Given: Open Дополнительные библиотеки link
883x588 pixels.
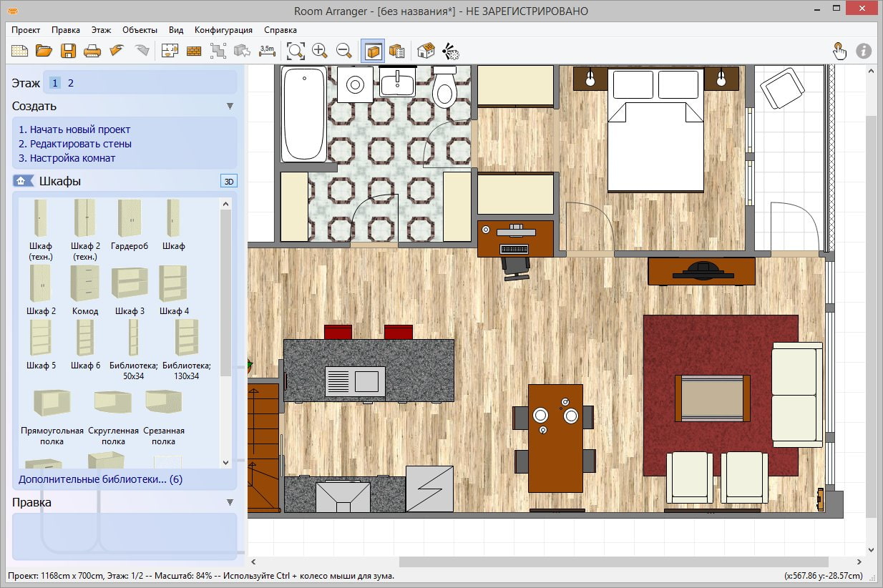Looking at the screenshot, I should 100,479.
